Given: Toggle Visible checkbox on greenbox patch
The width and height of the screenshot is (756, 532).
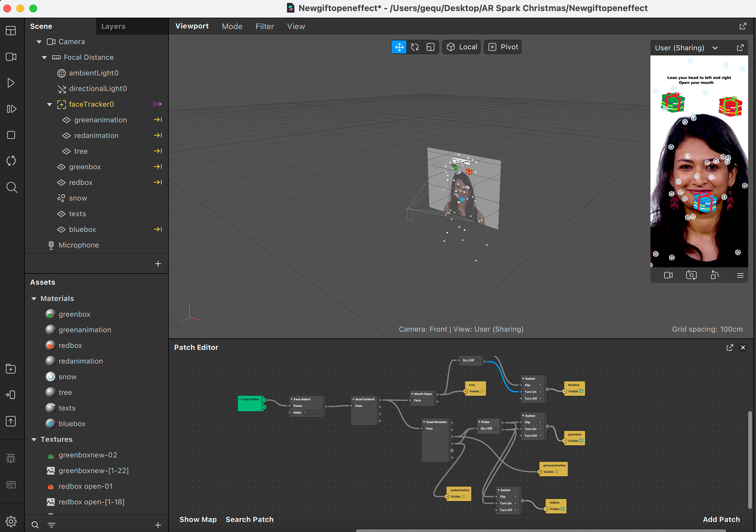Looking at the screenshot, I should [581, 441].
